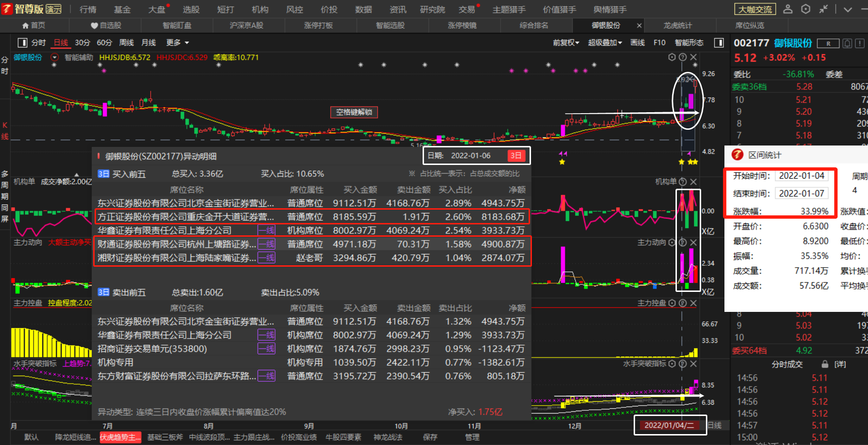
Task: Click the exclamation warning icon by stock name
Action: click(x=859, y=44)
